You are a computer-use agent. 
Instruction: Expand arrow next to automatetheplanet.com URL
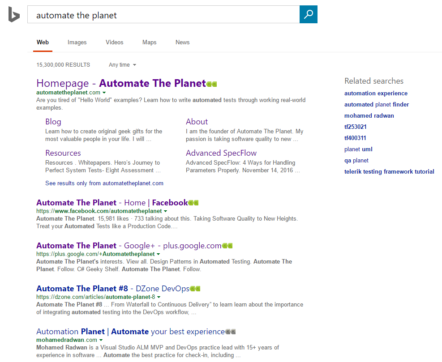coord(104,93)
